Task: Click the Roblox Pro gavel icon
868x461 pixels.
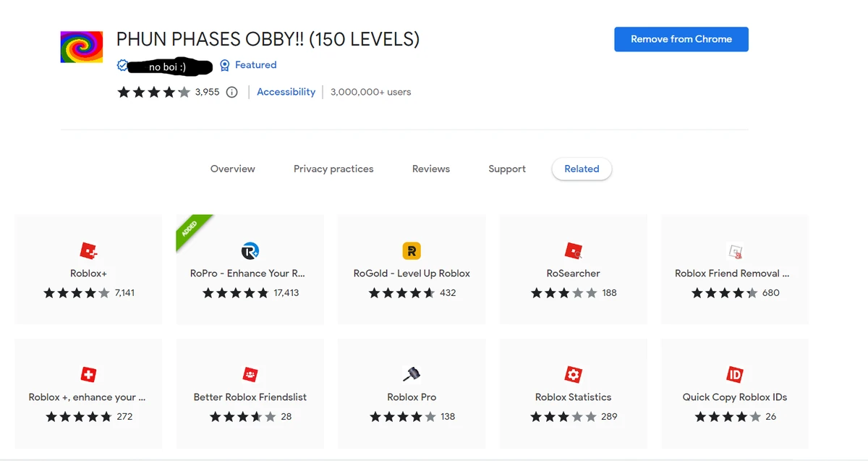Action: click(411, 374)
